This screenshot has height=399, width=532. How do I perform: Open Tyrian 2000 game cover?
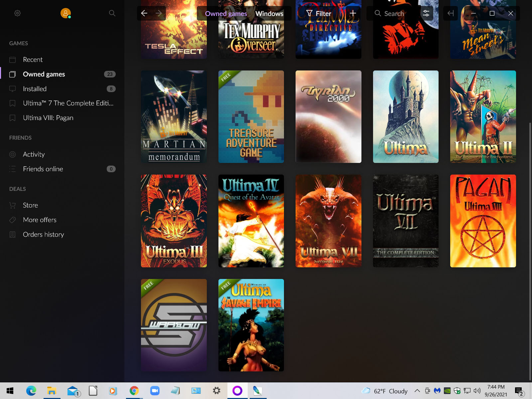329,117
